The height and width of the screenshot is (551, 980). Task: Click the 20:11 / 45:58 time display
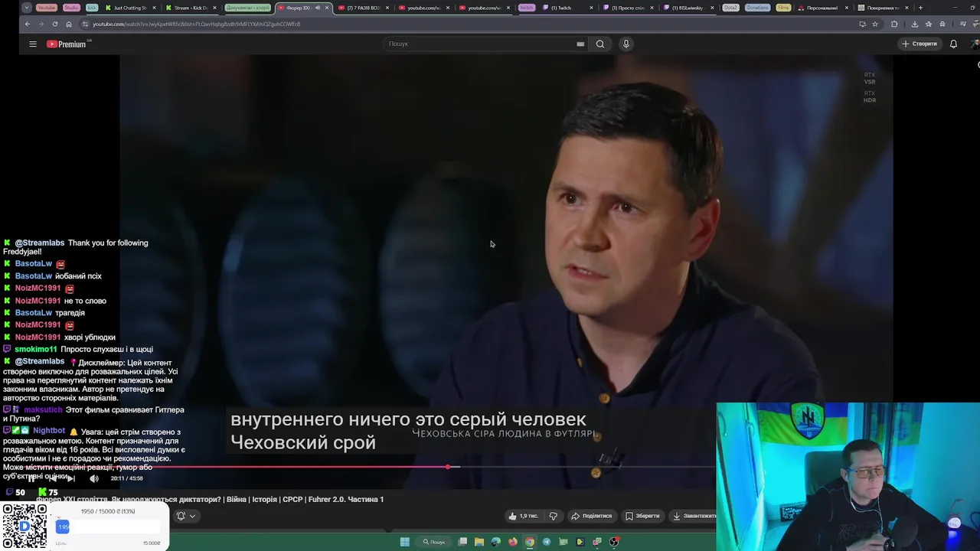[x=126, y=478]
